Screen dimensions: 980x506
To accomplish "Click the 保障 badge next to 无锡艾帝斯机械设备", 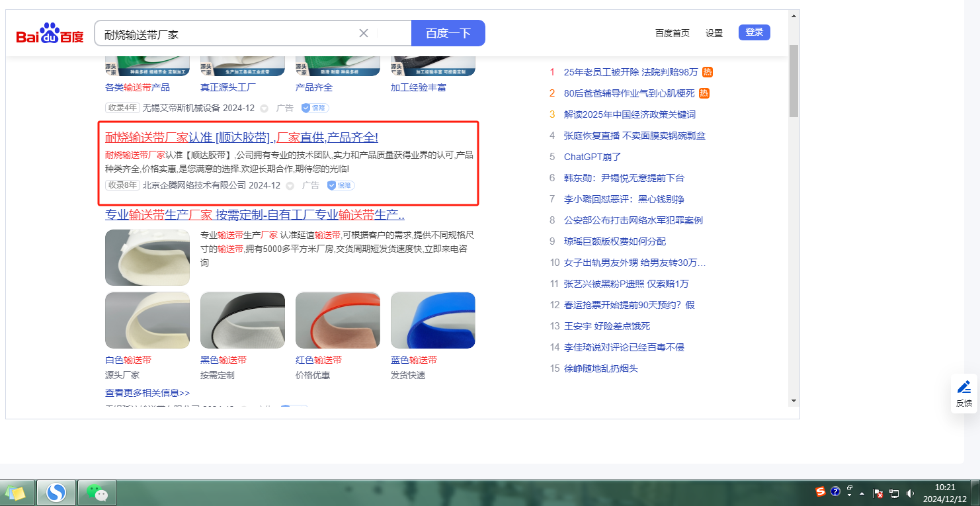I will pos(315,108).
